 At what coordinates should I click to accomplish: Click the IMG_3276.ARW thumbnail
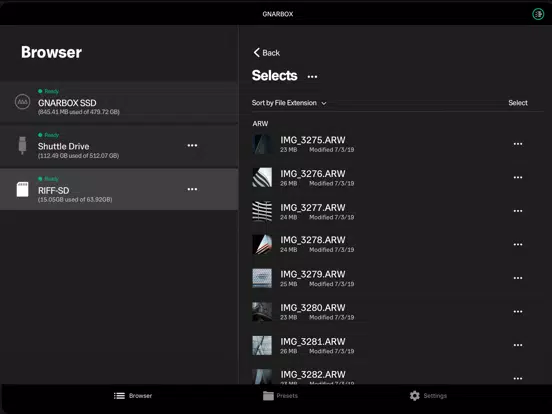click(x=262, y=177)
